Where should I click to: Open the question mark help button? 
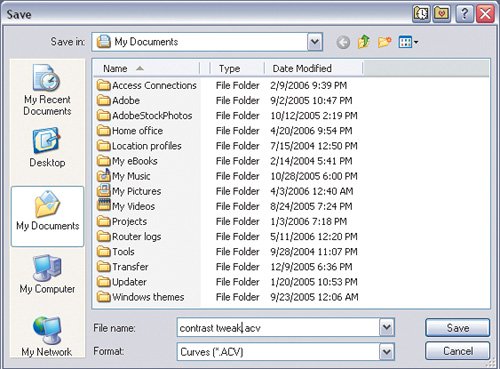464,14
